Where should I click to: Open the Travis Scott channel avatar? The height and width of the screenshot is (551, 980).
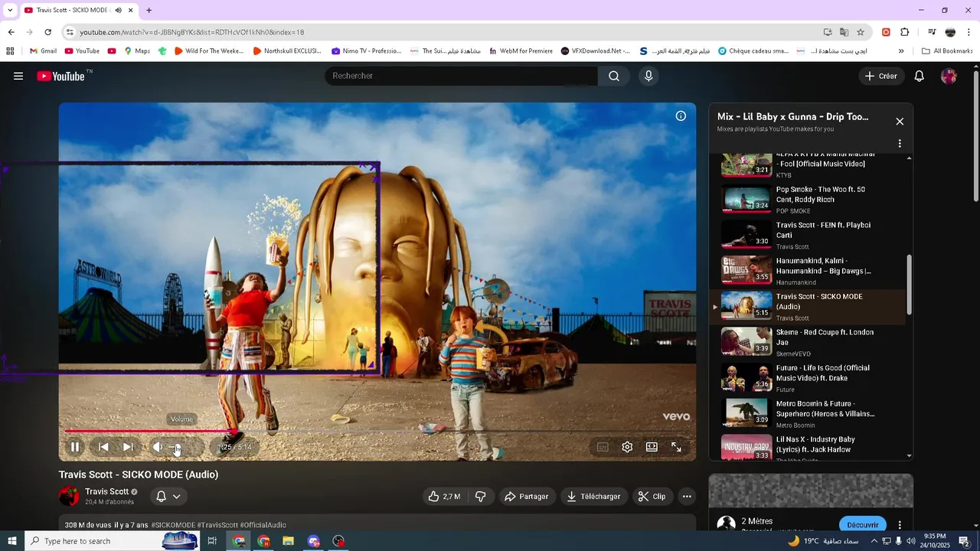click(69, 496)
